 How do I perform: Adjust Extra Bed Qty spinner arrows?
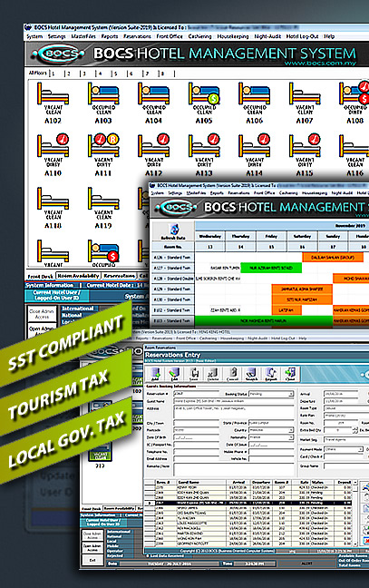point(355,430)
